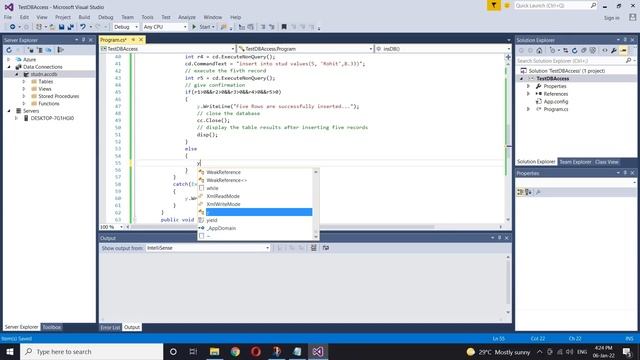Click the Collapse All icon in Solution Explorer
Viewport: 640px width, 360px height.
pos(584,51)
